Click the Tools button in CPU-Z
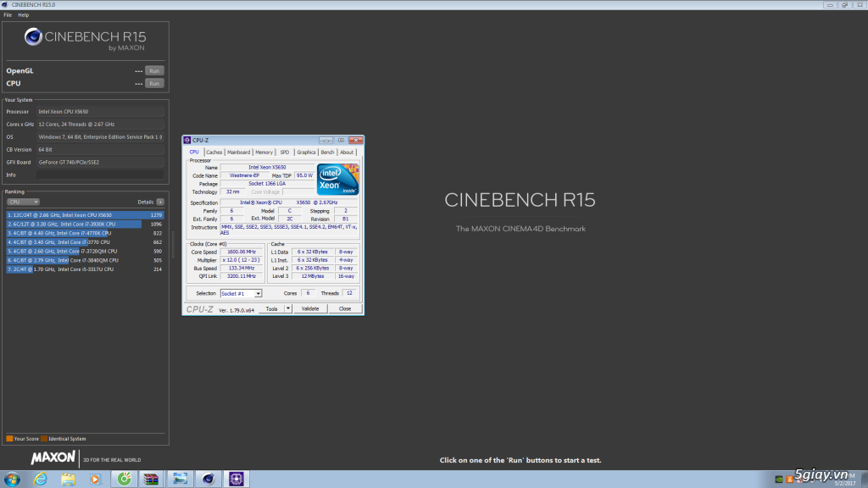The width and height of the screenshot is (868, 488). coord(272,308)
